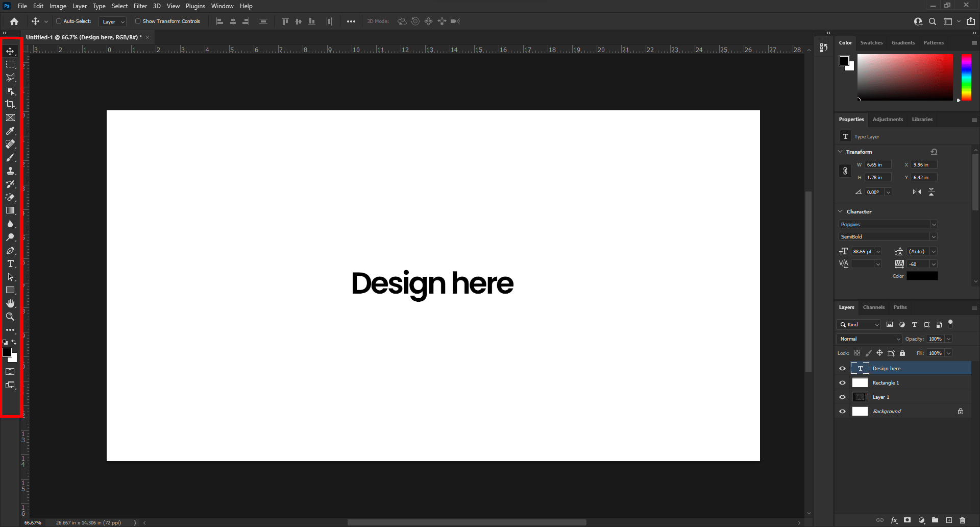Select the Frame tool
Screen dimensions: 980x527
(10, 117)
